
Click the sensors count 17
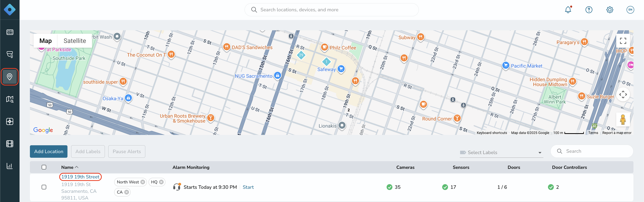pyautogui.click(x=453, y=187)
